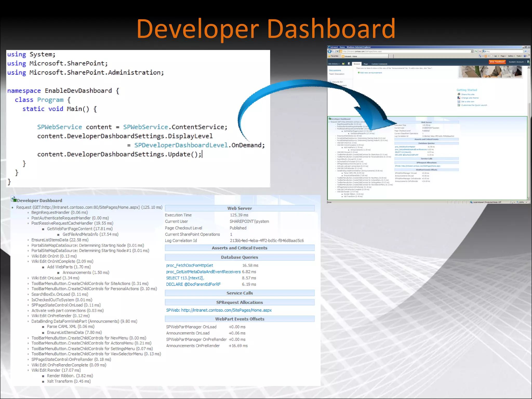Open the search provider dropdown arrow
The width and height of the screenshot is (532, 399).
(x=528, y=51)
